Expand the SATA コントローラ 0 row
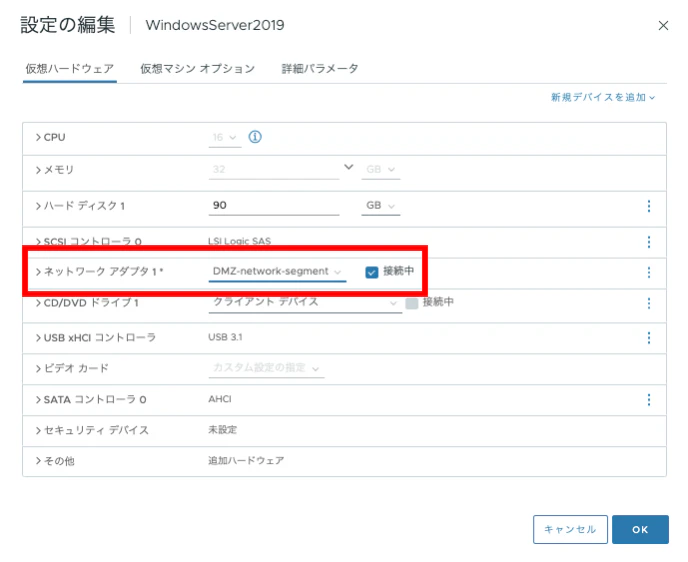Image resolution: width=688 pixels, height=562 pixels. [x=38, y=399]
